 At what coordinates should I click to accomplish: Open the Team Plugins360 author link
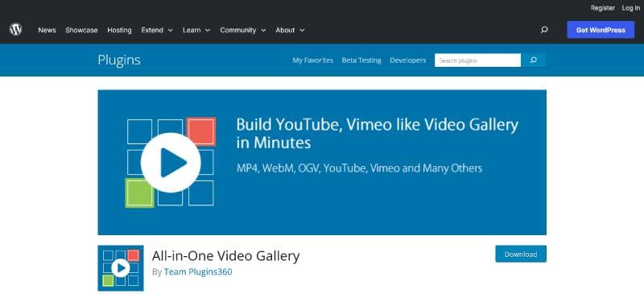point(198,271)
